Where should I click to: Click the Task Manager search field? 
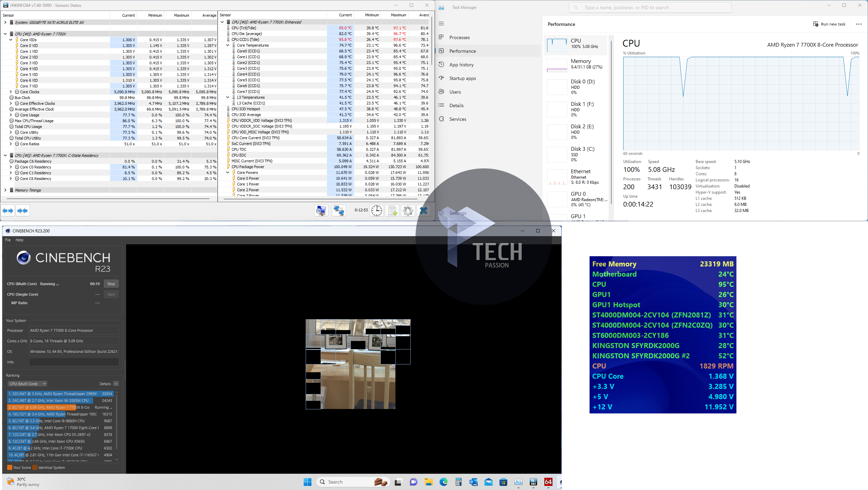pyautogui.click(x=649, y=7)
